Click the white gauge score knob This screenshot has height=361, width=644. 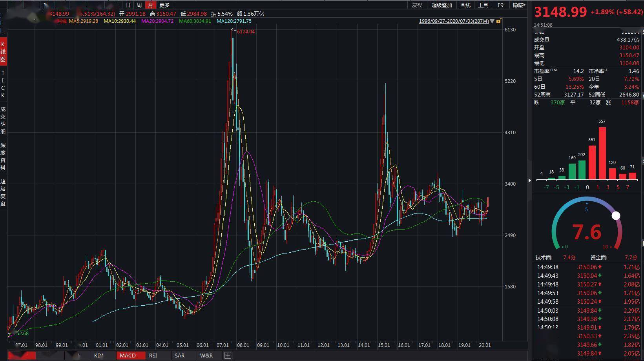pyautogui.click(x=616, y=215)
